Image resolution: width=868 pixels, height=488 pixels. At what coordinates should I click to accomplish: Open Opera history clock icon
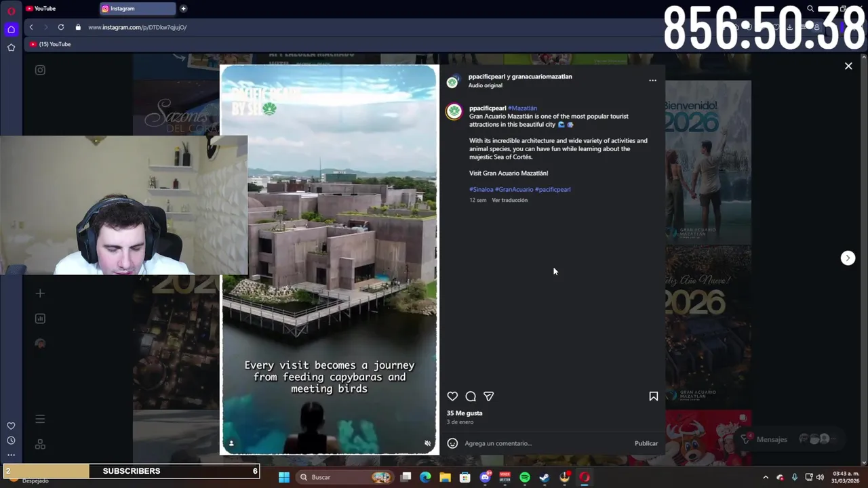click(x=11, y=441)
